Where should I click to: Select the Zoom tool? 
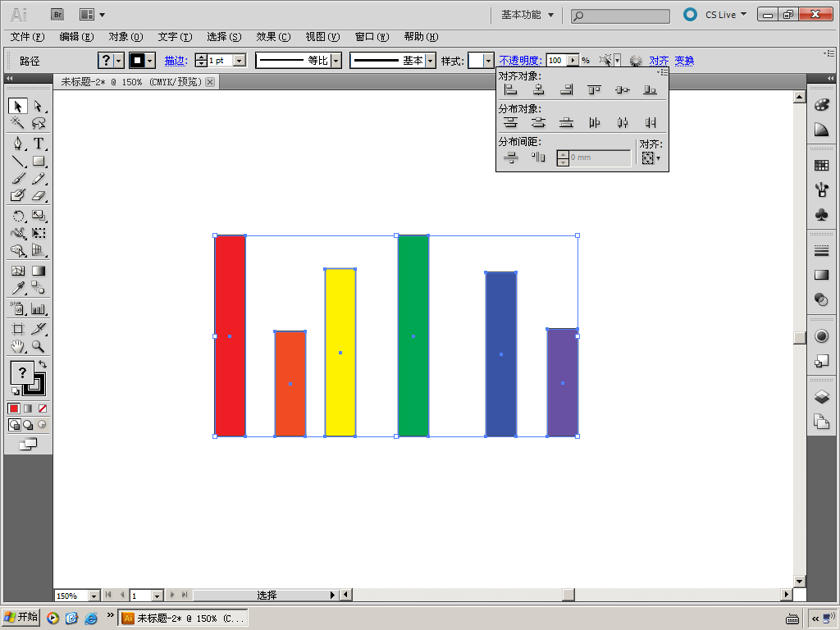click(38, 347)
